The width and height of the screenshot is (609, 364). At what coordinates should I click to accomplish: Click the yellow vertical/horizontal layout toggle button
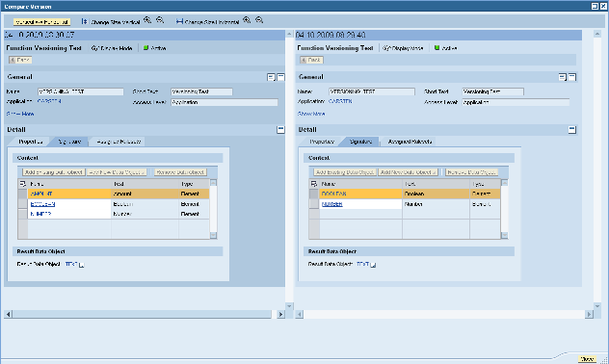tap(41, 22)
